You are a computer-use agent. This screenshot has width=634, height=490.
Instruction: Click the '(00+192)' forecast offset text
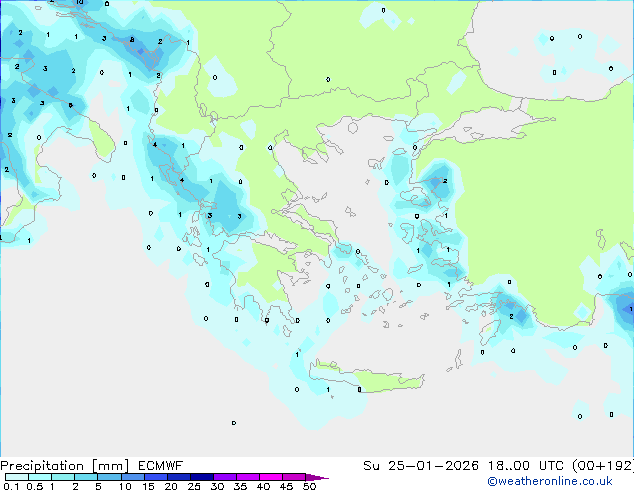point(603,466)
